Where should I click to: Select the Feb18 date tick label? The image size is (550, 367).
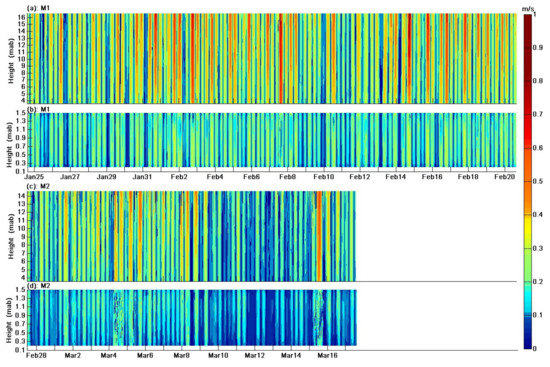tap(468, 177)
